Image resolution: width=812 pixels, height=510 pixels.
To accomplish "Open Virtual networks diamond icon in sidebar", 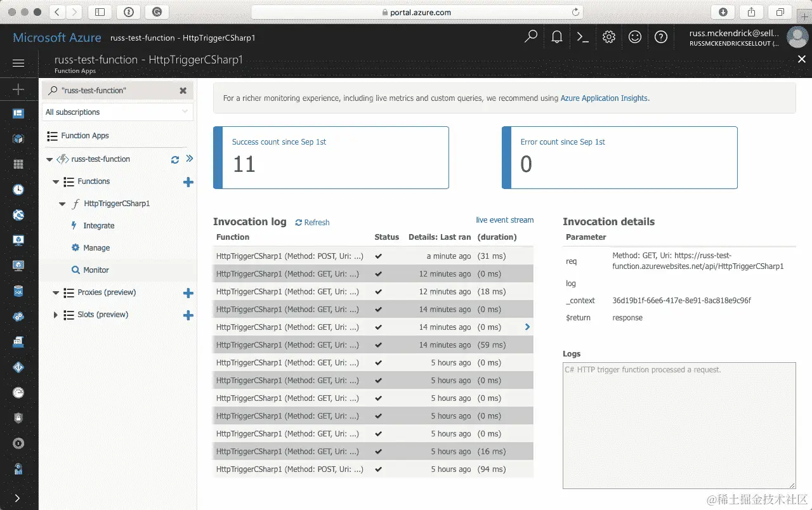I will pyautogui.click(x=18, y=367).
